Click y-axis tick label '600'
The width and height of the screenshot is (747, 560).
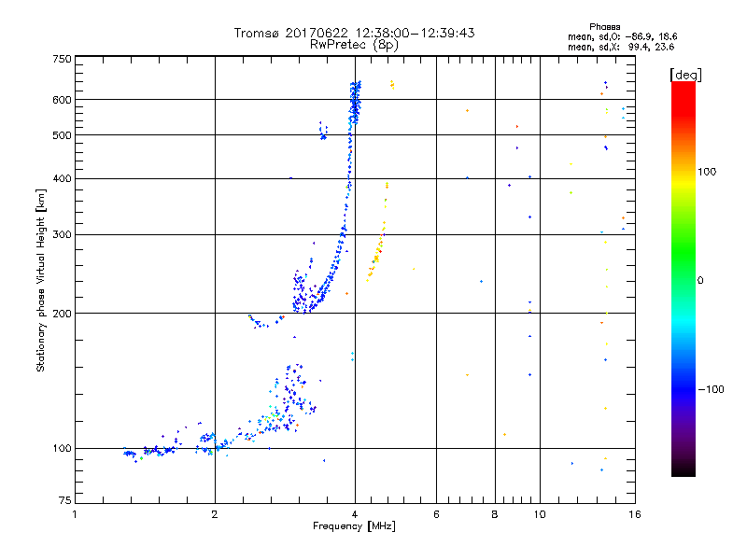coord(62,100)
